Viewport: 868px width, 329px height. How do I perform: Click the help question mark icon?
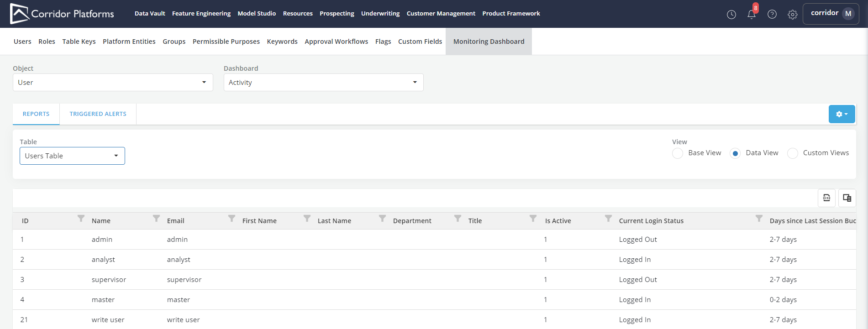[x=772, y=15]
